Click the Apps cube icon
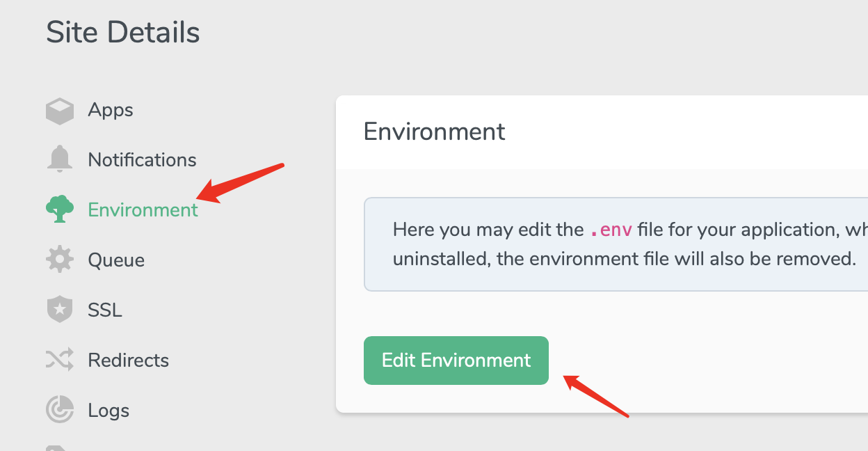The image size is (868, 451). click(x=60, y=111)
